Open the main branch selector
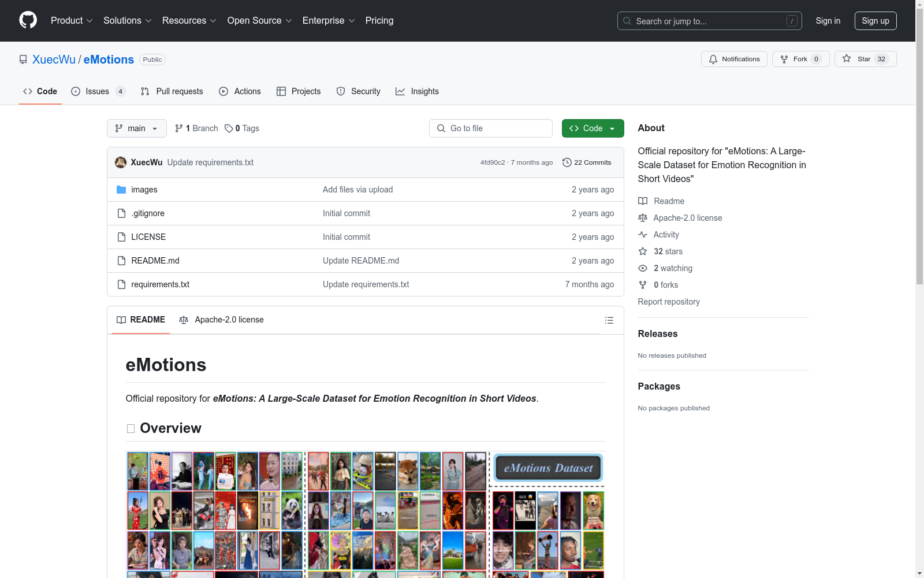924x578 pixels. coord(136,128)
